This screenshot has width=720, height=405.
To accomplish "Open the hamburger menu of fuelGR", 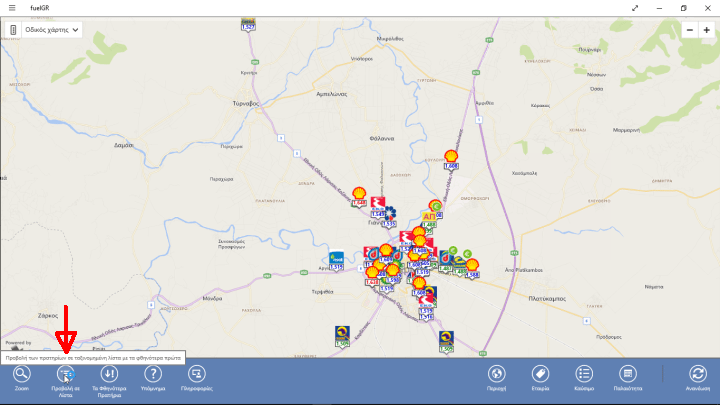I will 12,8.
